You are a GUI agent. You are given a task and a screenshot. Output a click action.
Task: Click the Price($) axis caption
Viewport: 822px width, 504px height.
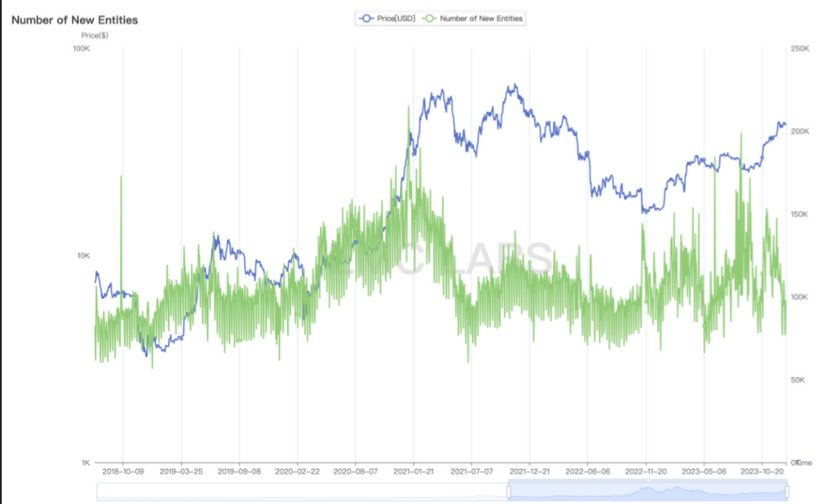pyautogui.click(x=95, y=36)
